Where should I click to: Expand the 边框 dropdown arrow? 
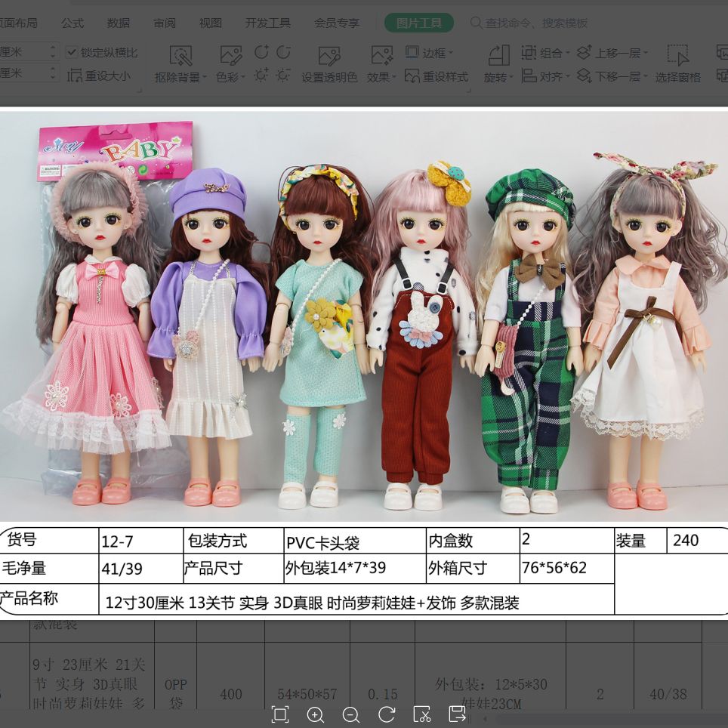pos(450,53)
